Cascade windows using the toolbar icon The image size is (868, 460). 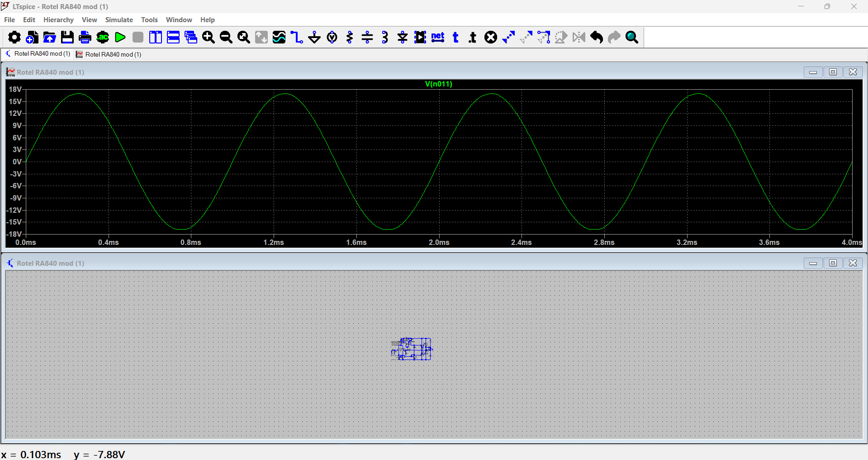point(191,37)
